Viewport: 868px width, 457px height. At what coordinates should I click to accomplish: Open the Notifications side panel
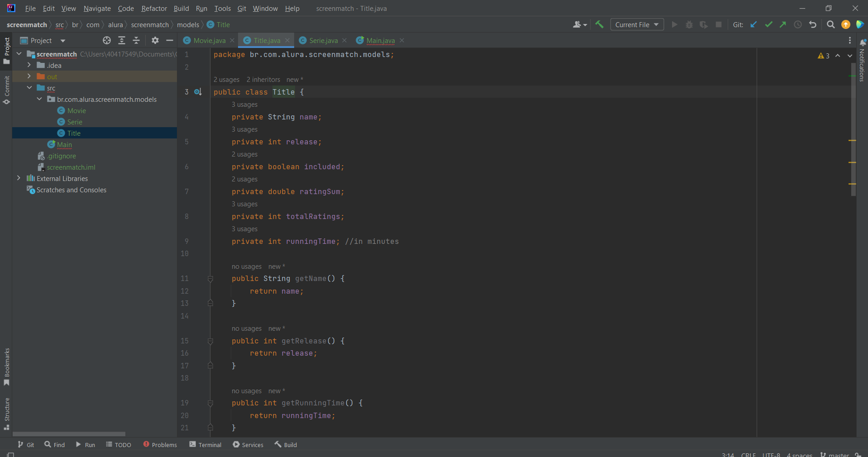[x=862, y=60]
